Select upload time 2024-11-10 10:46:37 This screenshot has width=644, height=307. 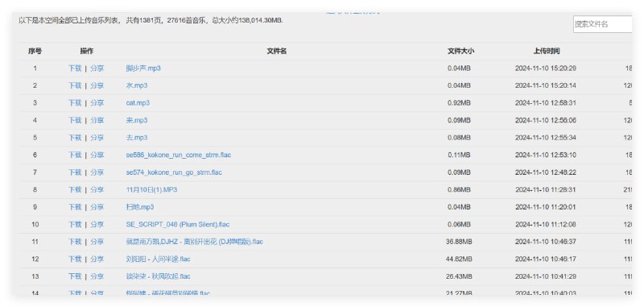[x=546, y=242]
